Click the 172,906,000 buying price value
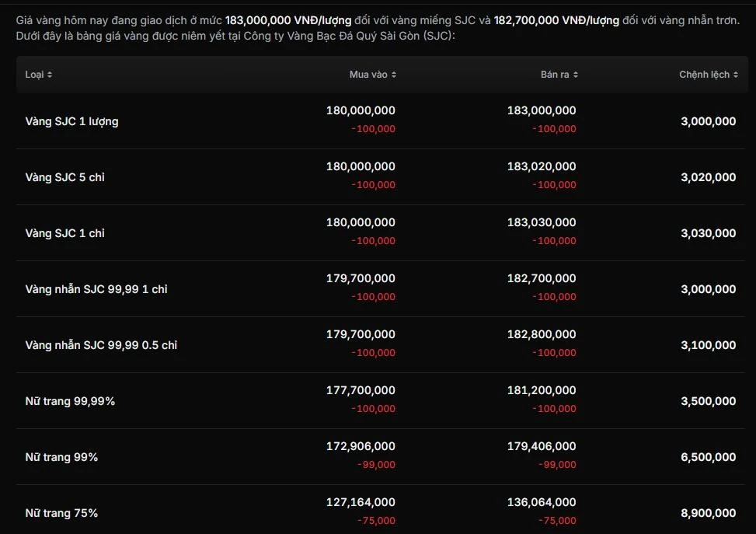This screenshot has height=534, width=756. (x=361, y=446)
